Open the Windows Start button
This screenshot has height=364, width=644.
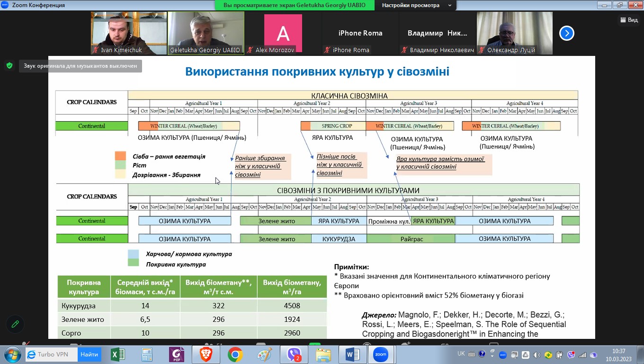point(12,354)
